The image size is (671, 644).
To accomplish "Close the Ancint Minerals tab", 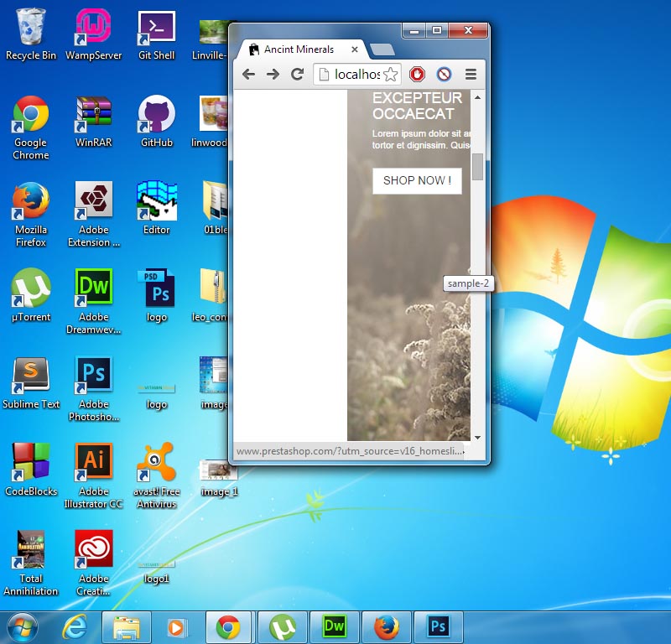I will pos(355,49).
